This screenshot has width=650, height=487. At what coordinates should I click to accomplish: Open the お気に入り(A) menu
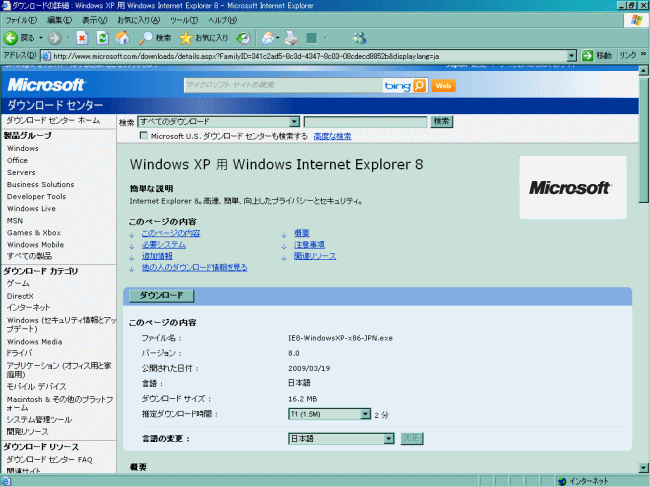click(138, 20)
